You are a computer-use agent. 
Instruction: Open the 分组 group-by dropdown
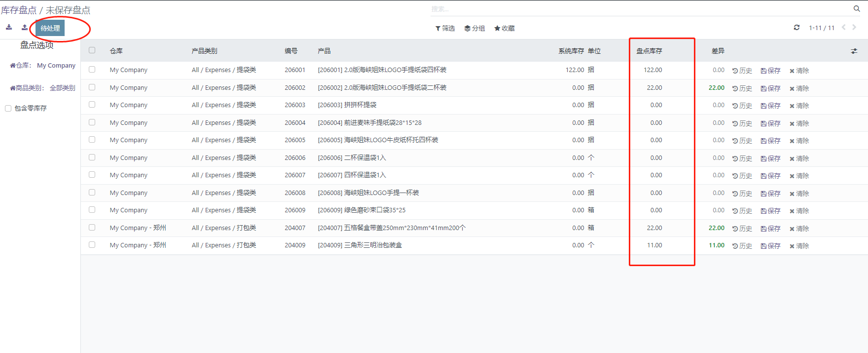coord(474,29)
